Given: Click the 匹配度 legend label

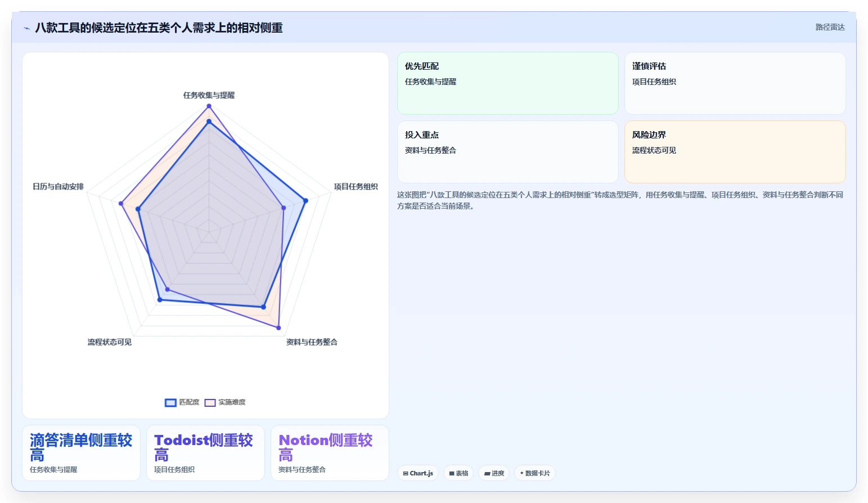Looking at the screenshot, I should pos(189,402).
